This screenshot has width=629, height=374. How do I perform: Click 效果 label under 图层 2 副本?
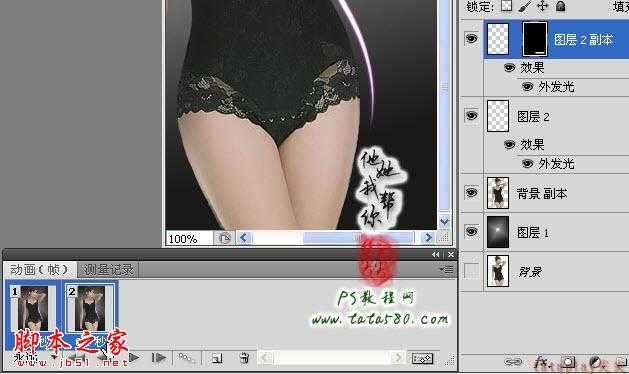pyautogui.click(x=532, y=67)
